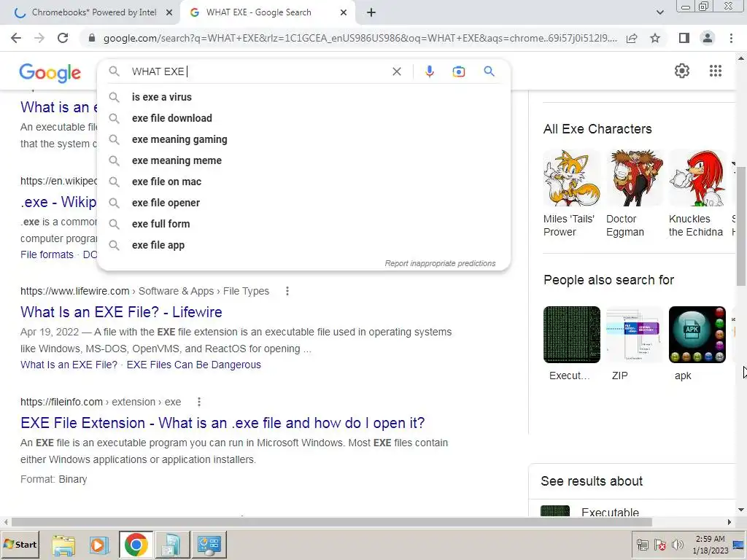Viewport: 747px width, 560px height.
Task: Select the Doctor Eggman character image
Action: pos(635,178)
